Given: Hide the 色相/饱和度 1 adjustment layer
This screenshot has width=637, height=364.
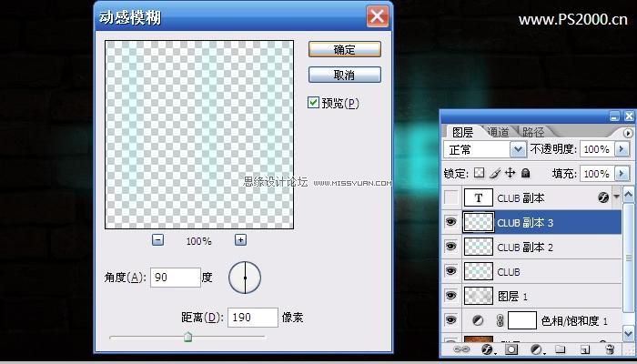Looking at the screenshot, I should tap(451, 320).
